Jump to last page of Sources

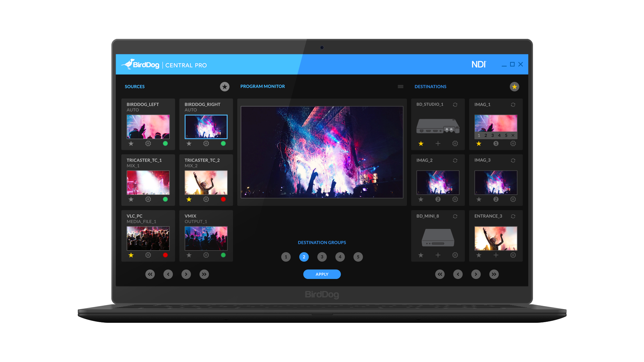pos(204,274)
